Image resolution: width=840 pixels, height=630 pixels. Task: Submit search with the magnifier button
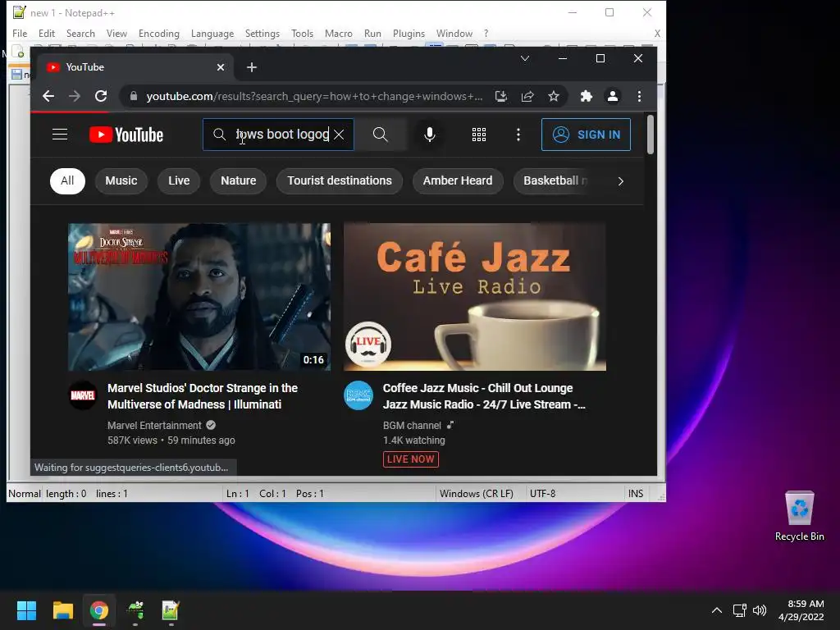[x=380, y=135]
